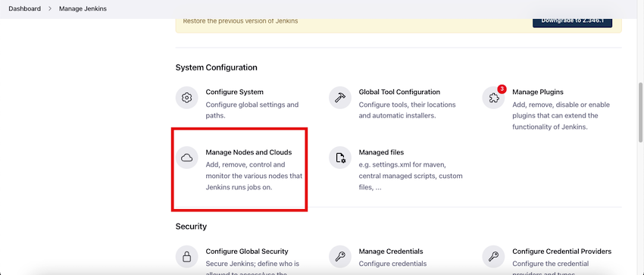Open the Managed files title link

click(x=381, y=152)
